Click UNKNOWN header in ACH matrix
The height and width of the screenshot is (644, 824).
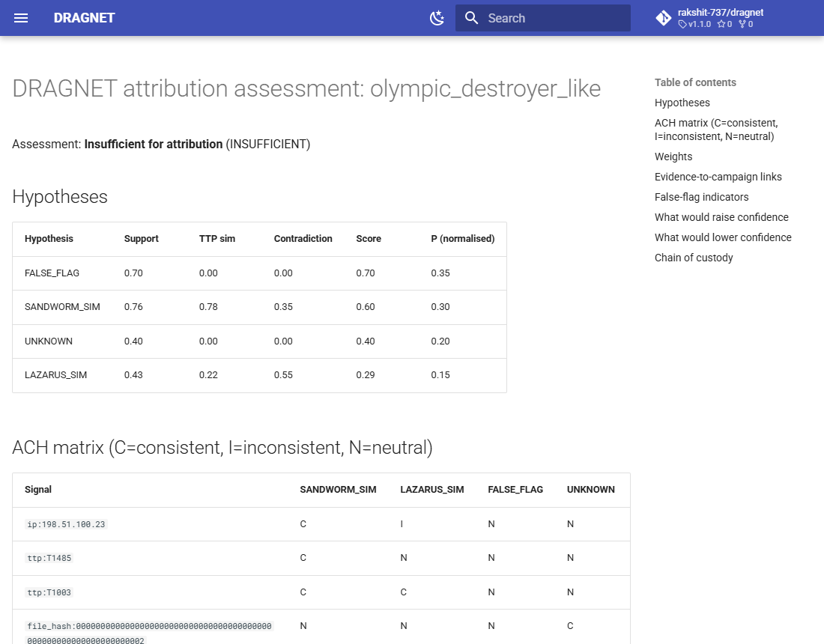[x=591, y=490]
